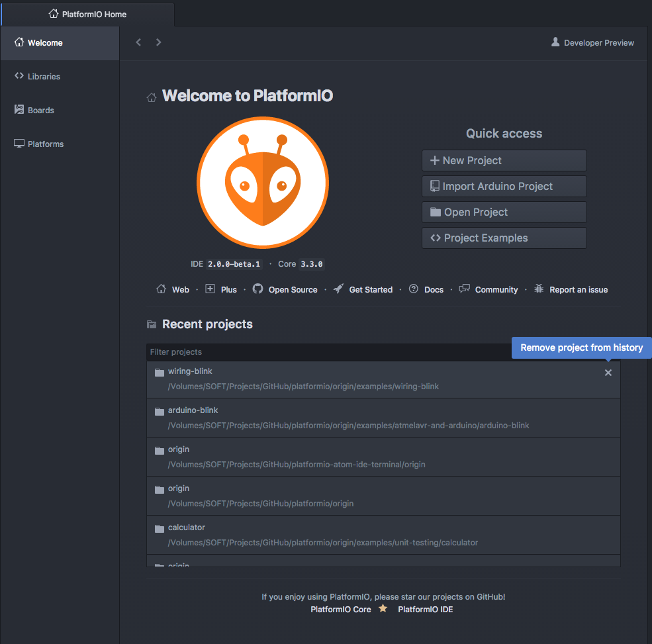Screen dimensions: 652x644
Task: Click the plus icon on New Project
Action: [x=434, y=160]
